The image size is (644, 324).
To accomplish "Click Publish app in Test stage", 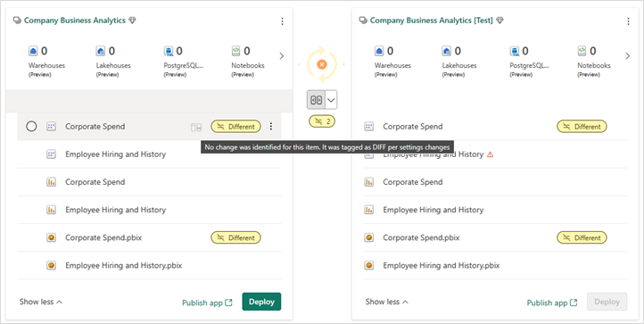I will [x=552, y=303].
